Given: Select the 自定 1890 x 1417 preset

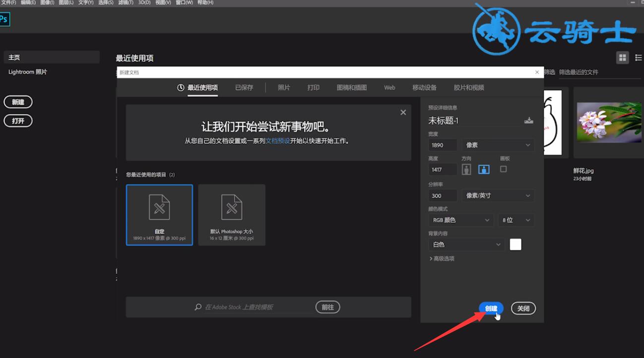Looking at the screenshot, I should click(159, 215).
